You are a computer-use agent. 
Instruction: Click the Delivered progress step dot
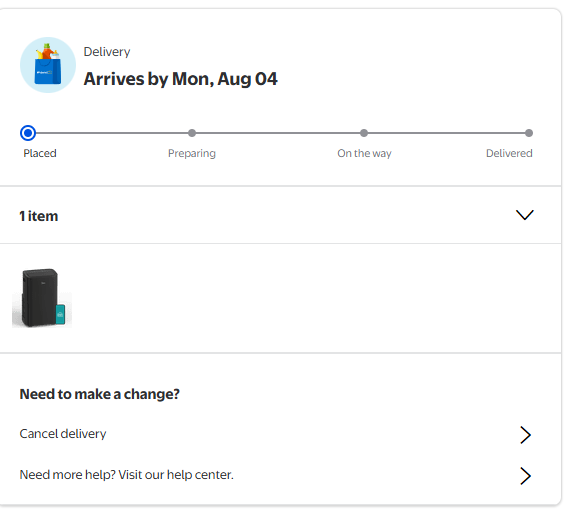(x=529, y=133)
